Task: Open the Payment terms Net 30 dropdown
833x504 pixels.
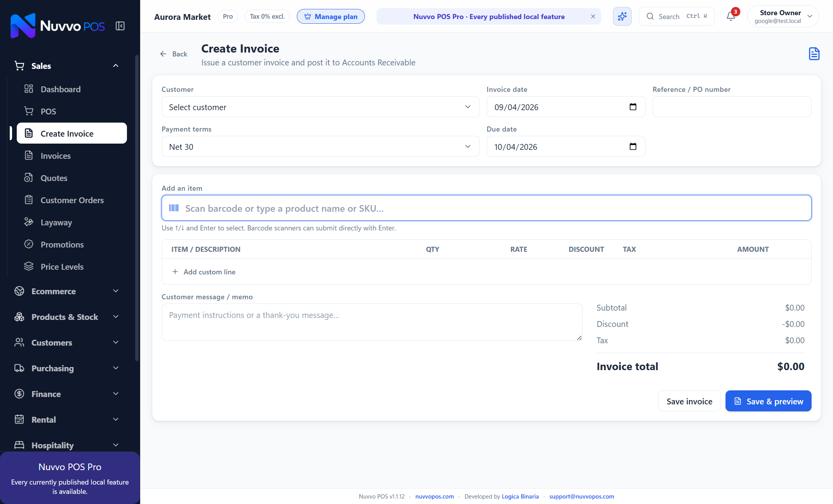Action: 320,146
